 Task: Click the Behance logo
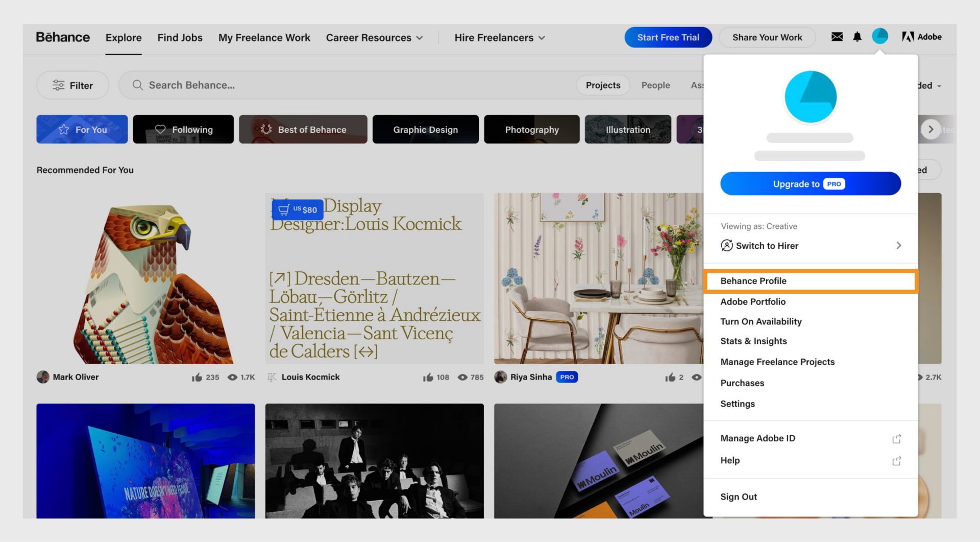(63, 37)
